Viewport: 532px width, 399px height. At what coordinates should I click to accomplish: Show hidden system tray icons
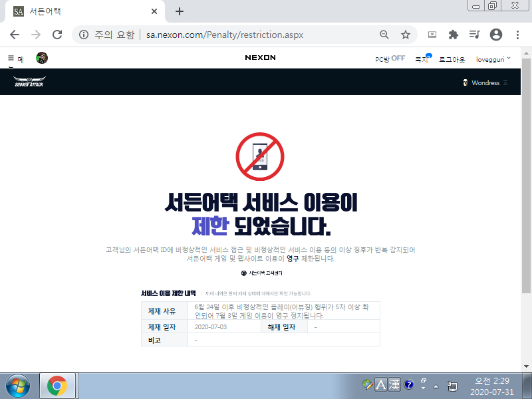436,385
